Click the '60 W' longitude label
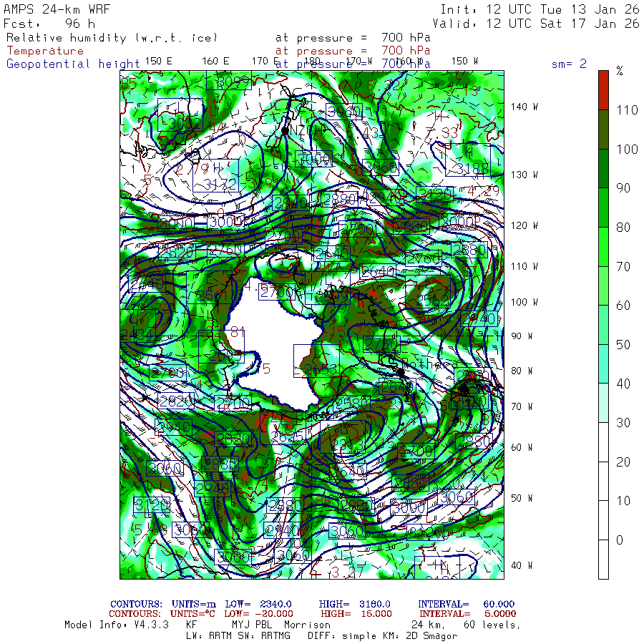 tap(522, 447)
